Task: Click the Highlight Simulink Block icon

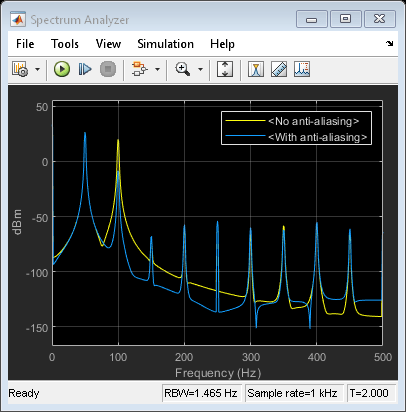Action: 139,69
